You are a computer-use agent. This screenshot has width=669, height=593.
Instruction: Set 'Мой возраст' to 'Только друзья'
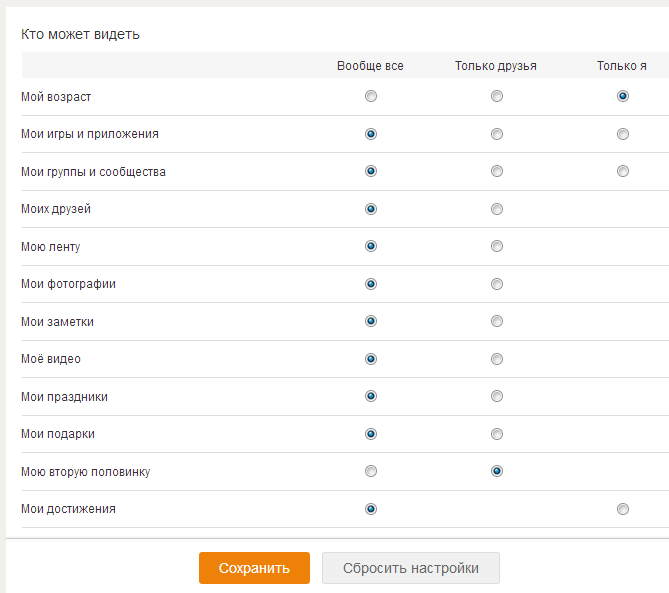click(x=497, y=96)
